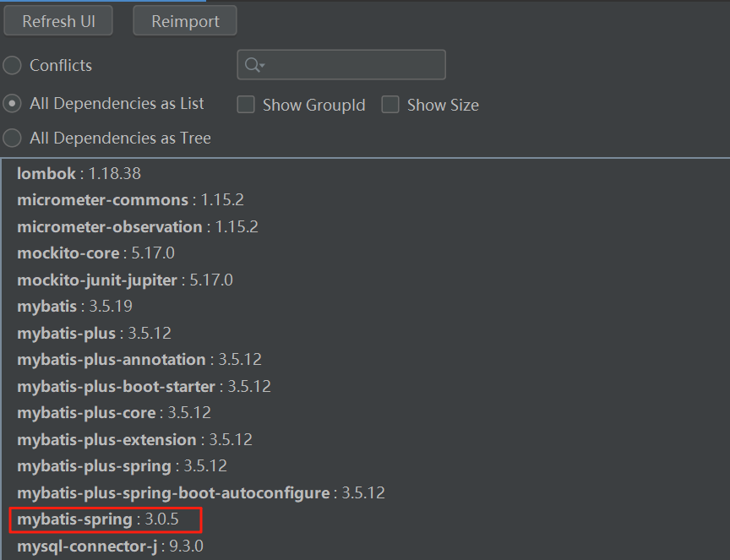Enable the Show GroupId checkbox
The height and width of the screenshot is (560, 730).
click(245, 104)
